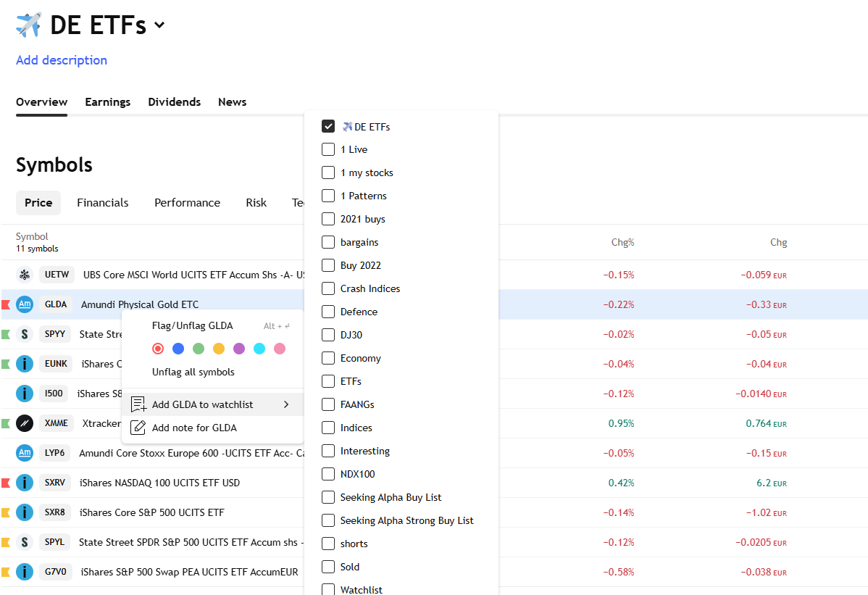
Task: Select the Price column set
Action: click(x=38, y=203)
